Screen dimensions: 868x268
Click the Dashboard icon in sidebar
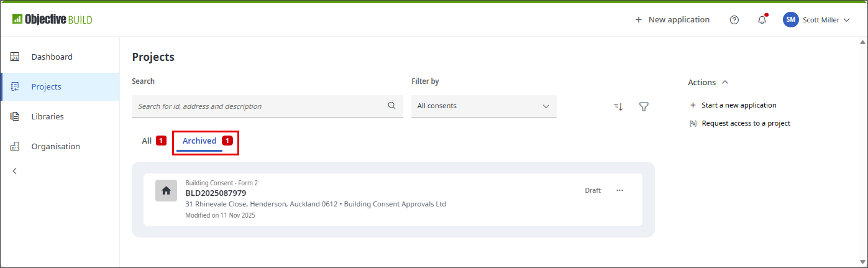(15, 57)
